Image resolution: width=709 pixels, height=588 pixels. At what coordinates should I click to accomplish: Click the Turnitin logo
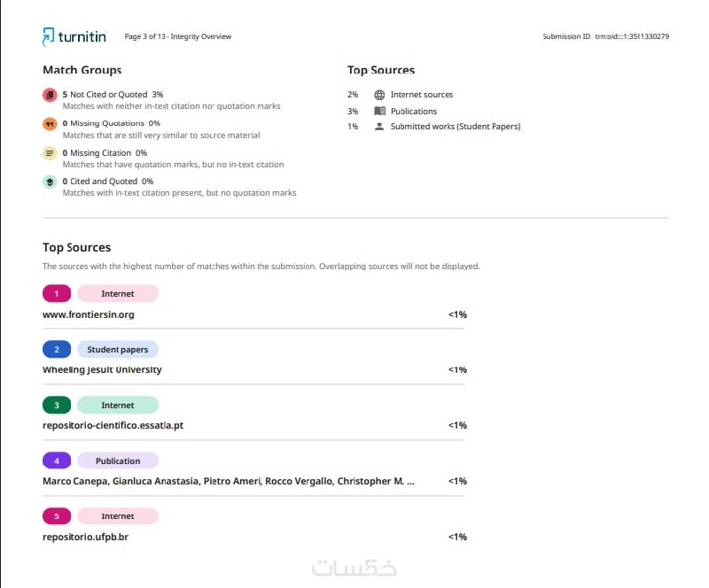[74, 36]
